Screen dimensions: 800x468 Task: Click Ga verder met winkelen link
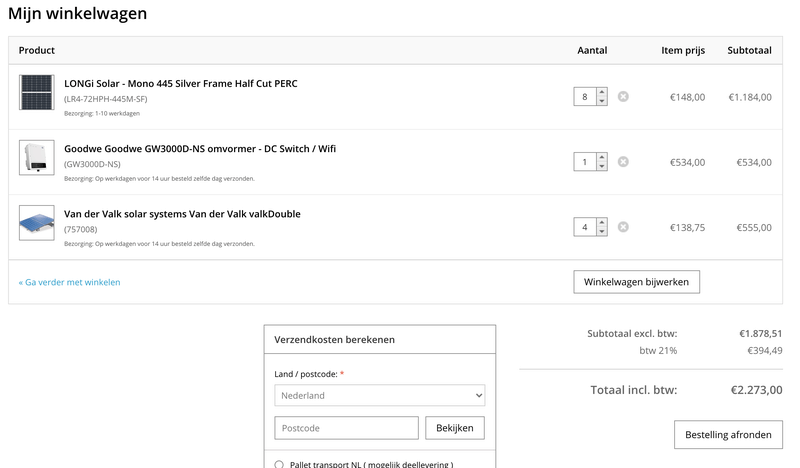[x=69, y=282]
